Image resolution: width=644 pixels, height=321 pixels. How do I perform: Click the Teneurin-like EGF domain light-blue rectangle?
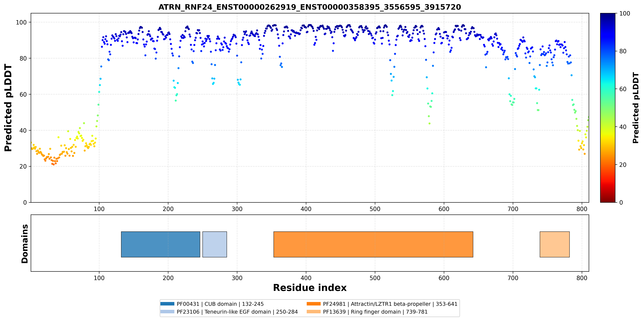click(x=215, y=244)
